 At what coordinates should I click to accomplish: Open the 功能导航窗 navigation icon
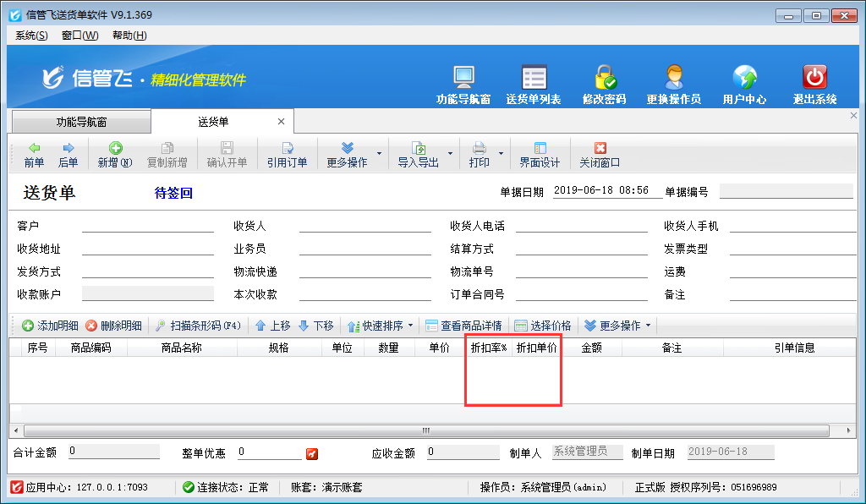click(x=463, y=78)
